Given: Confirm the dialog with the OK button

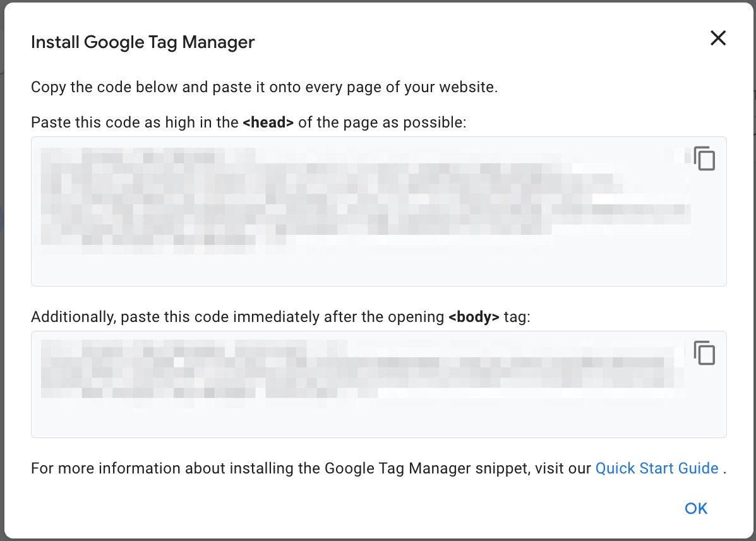Looking at the screenshot, I should click(696, 508).
